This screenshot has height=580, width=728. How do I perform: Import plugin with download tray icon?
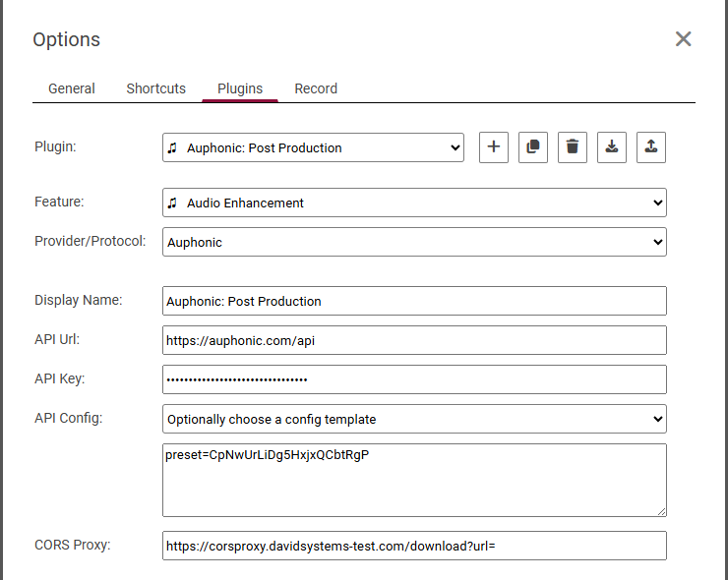(612, 147)
